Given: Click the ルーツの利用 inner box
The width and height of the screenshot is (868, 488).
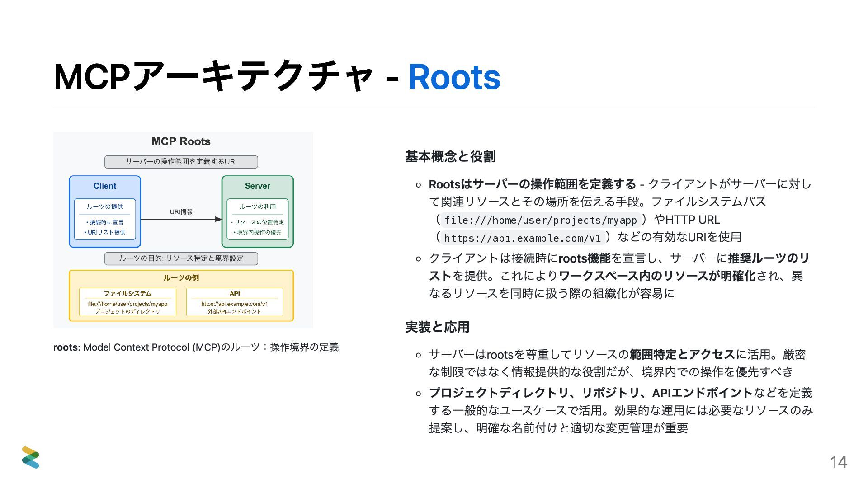Looking at the screenshot, I should 257,219.
